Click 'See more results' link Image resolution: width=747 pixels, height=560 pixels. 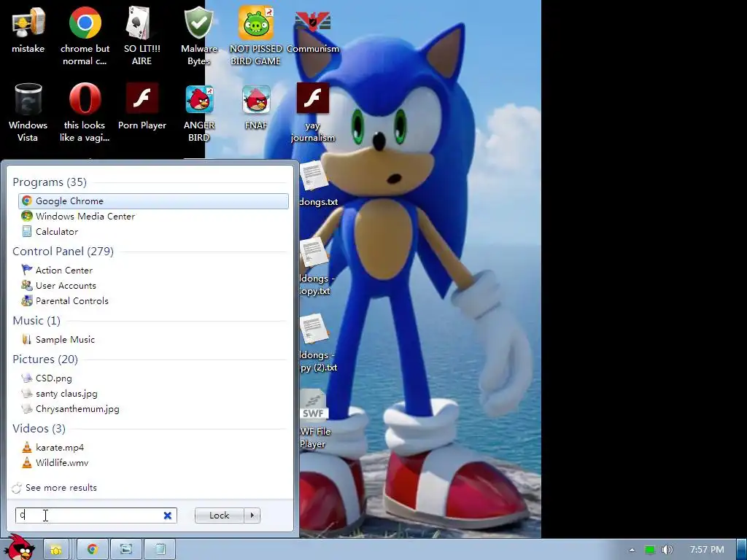(x=61, y=488)
